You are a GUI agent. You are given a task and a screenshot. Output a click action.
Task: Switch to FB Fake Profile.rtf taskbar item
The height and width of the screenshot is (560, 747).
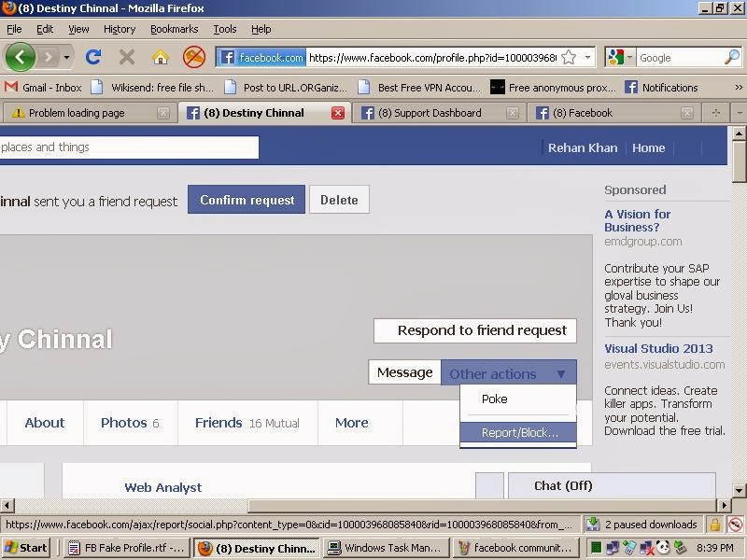click(x=127, y=548)
